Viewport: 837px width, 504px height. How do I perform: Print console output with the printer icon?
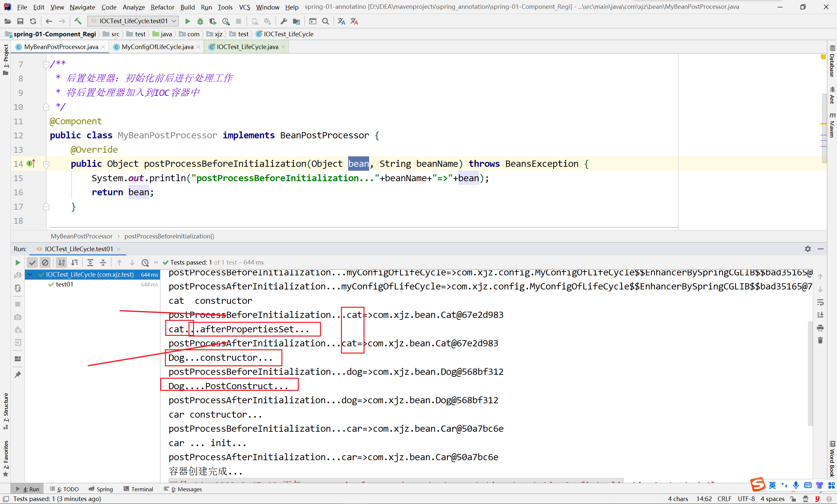pos(820,328)
